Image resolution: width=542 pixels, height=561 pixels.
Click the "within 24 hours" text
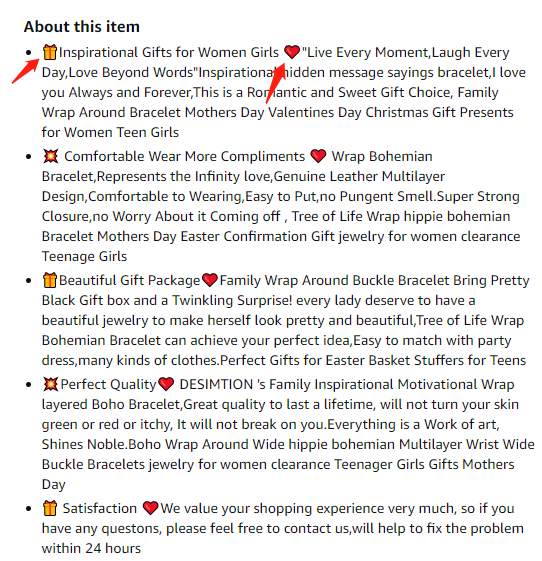91,548
